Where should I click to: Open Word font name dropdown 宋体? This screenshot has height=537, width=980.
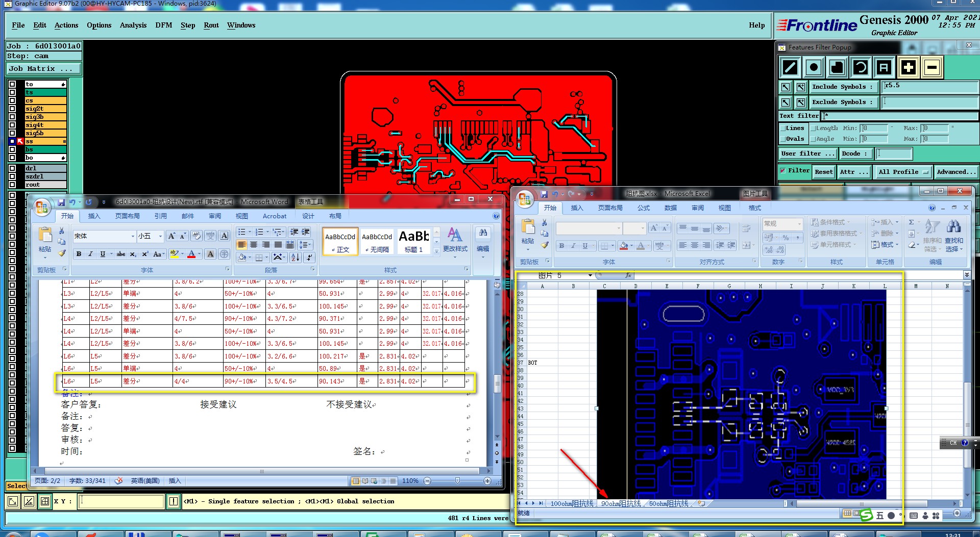[x=133, y=236]
